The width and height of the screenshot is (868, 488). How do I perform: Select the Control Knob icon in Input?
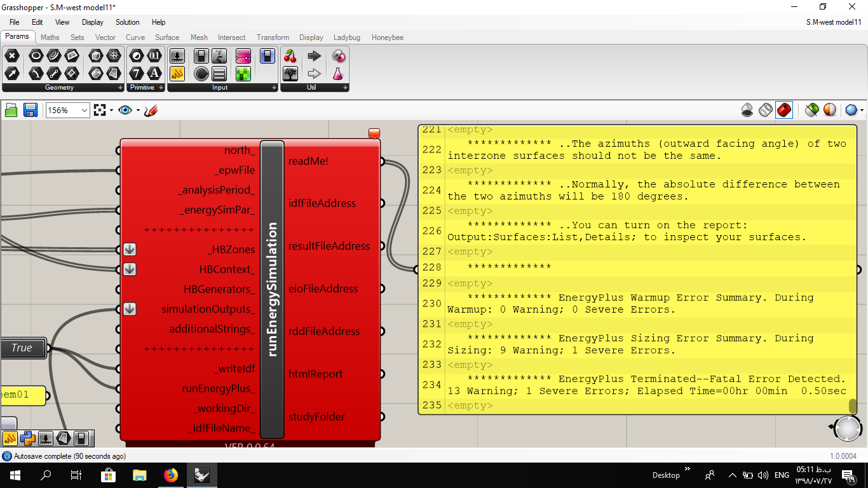[x=201, y=74]
